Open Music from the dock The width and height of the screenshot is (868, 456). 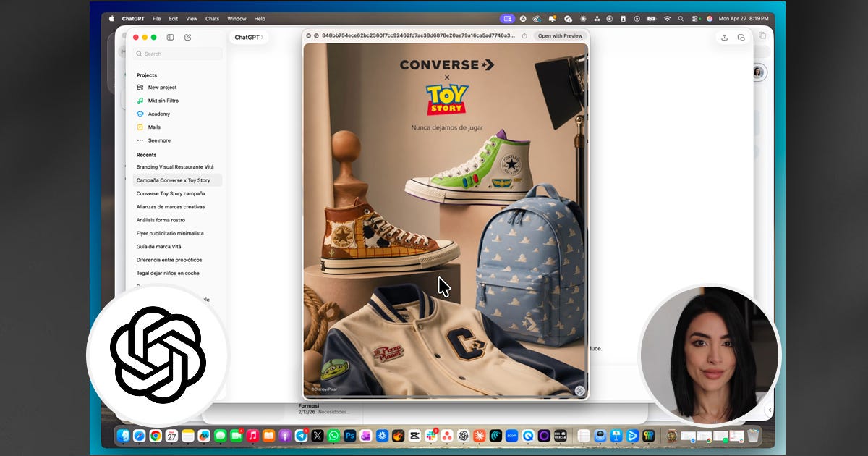(252, 436)
